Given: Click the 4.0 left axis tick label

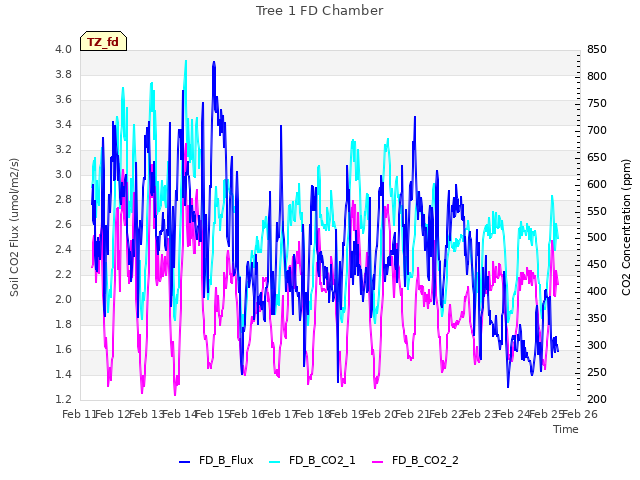Looking at the screenshot, I should click(x=63, y=49).
